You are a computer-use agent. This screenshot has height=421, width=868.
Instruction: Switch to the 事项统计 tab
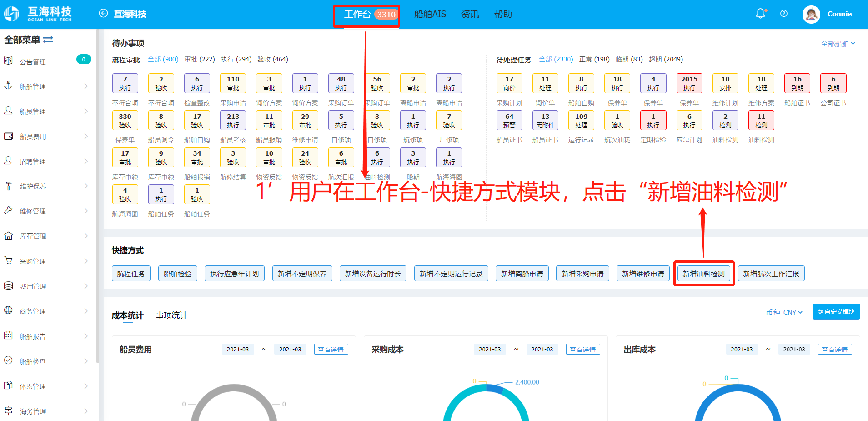pos(171,315)
